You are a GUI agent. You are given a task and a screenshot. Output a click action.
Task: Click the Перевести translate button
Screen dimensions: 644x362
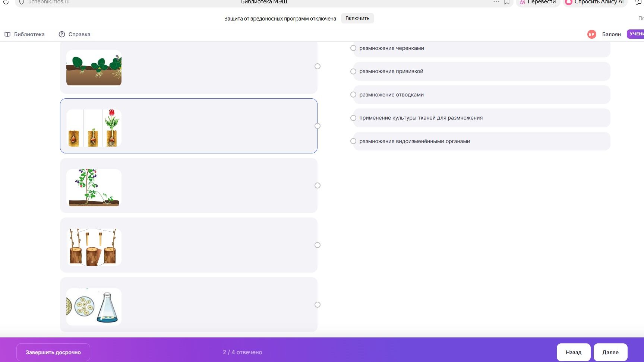point(538,2)
